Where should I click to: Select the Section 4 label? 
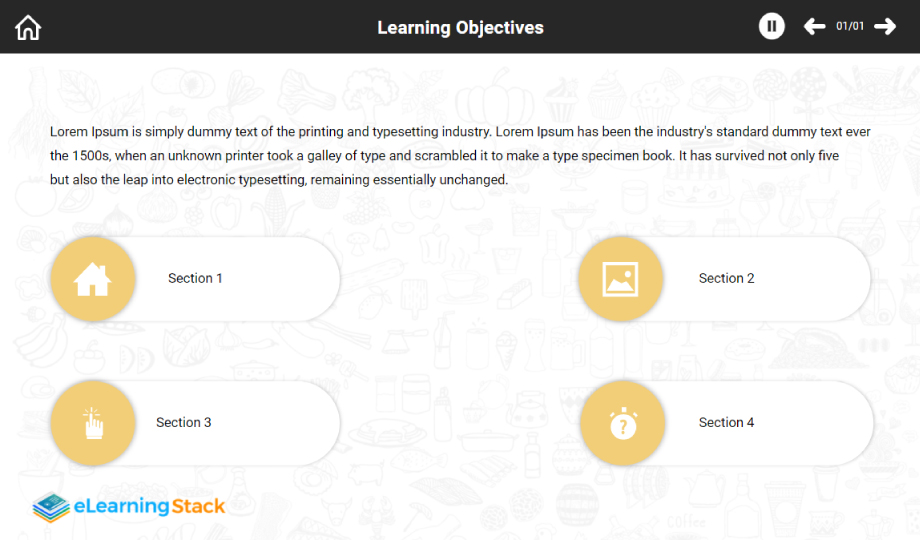point(726,423)
